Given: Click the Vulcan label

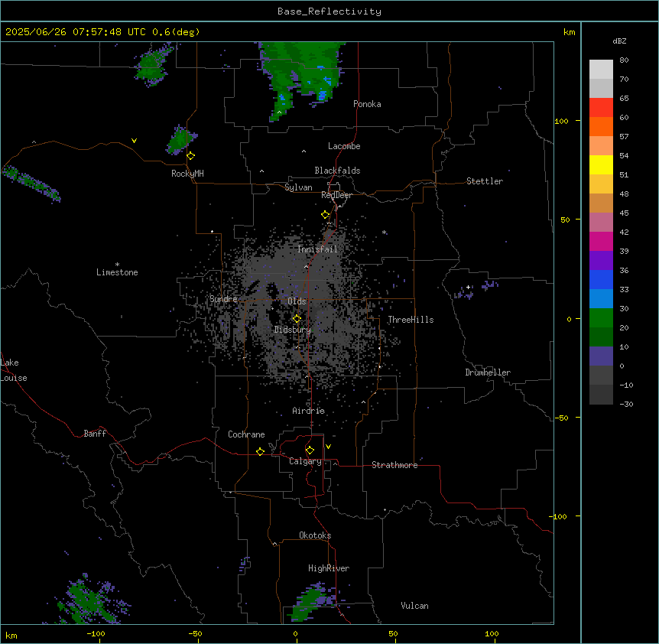Looking at the screenshot, I should point(415,606).
